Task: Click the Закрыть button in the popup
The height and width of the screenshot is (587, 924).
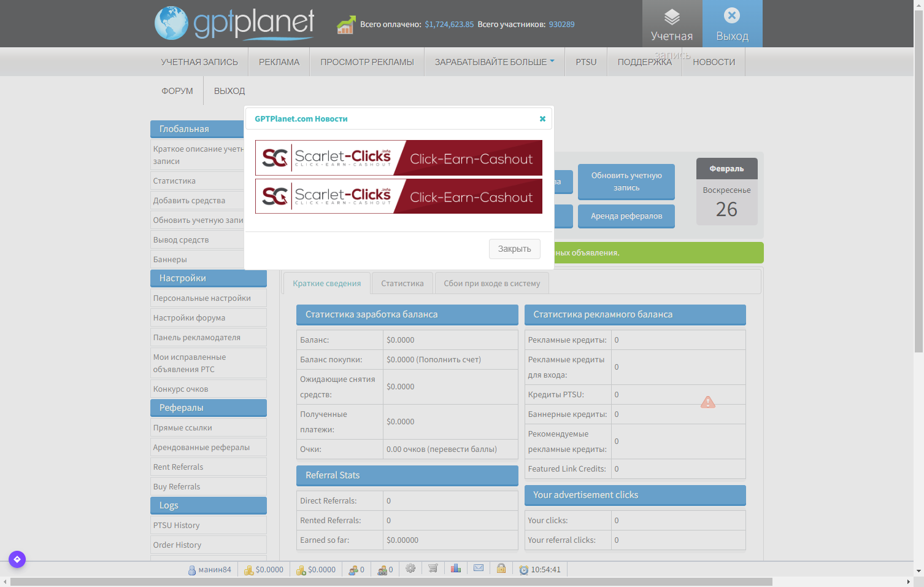Action: point(515,249)
